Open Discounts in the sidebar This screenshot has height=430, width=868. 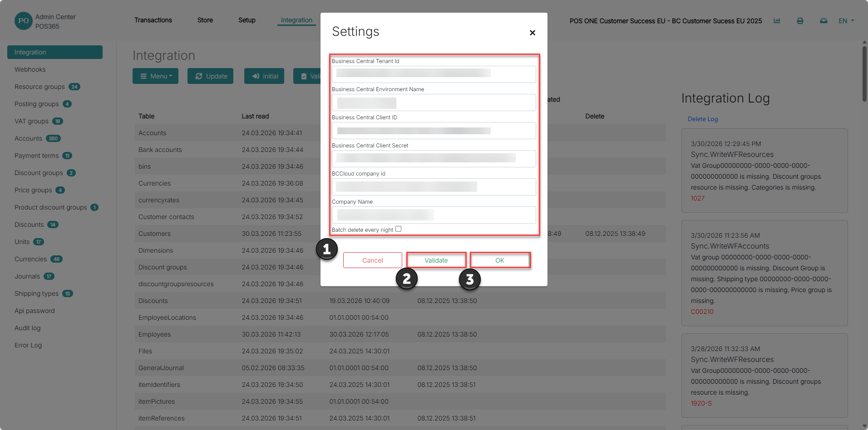pyautogui.click(x=29, y=225)
